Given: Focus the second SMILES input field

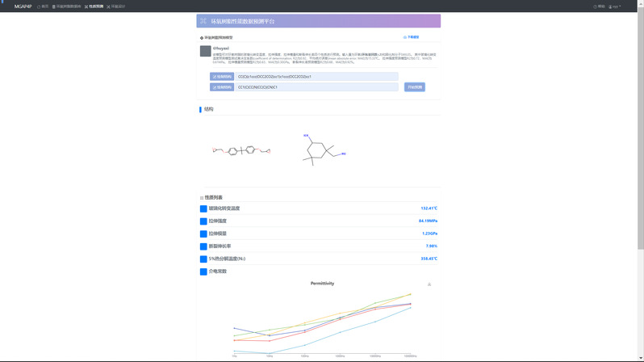Looking at the screenshot, I should coord(316,87).
